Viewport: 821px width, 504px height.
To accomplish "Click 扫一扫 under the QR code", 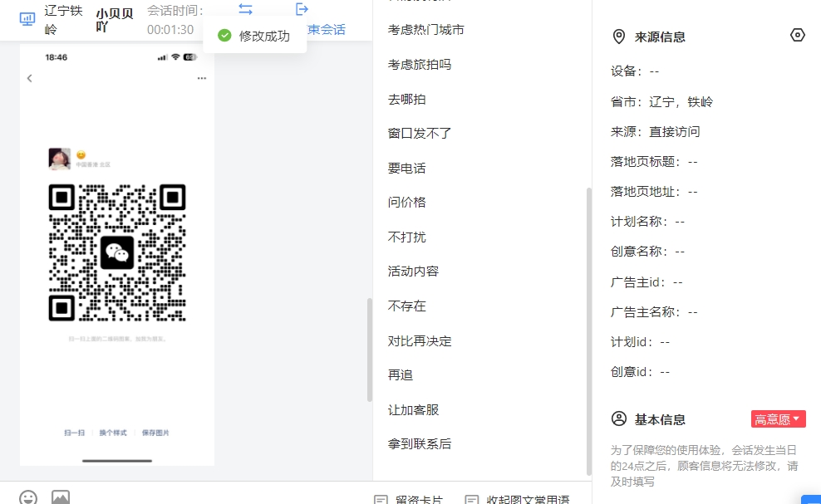I will point(74,433).
